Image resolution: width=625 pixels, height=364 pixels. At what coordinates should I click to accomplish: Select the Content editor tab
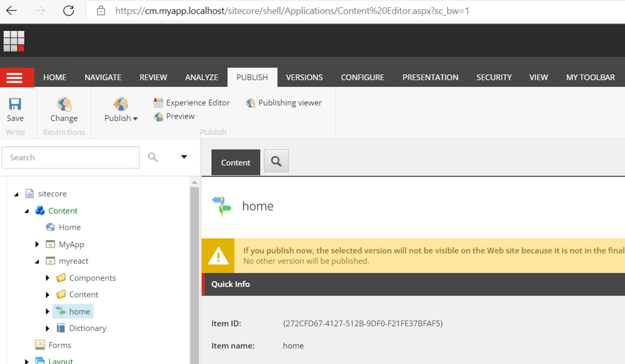click(x=236, y=162)
